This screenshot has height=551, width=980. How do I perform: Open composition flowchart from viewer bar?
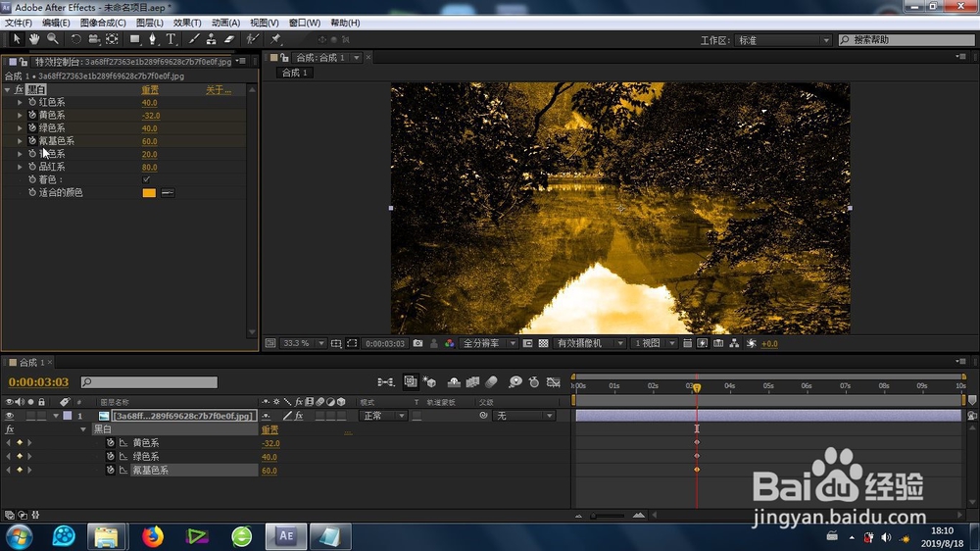pyautogui.click(x=734, y=343)
